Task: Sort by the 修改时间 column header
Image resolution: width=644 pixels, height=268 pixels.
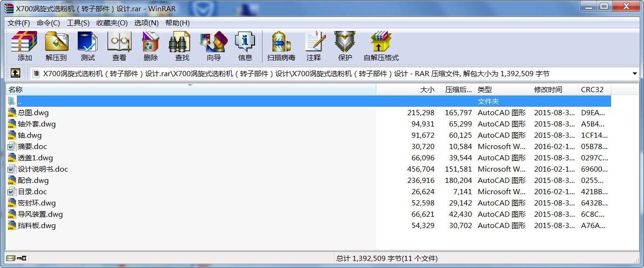Action: pyautogui.click(x=555, y=89)
